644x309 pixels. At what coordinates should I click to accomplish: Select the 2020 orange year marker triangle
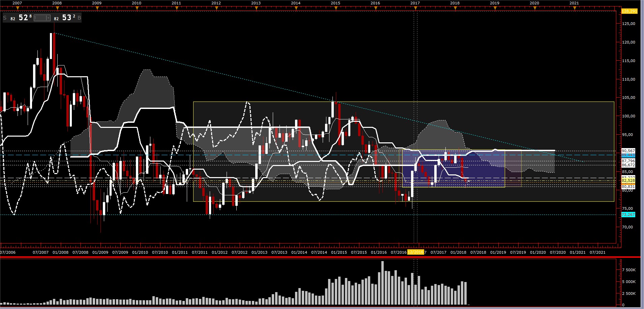[x=534, y=8]
